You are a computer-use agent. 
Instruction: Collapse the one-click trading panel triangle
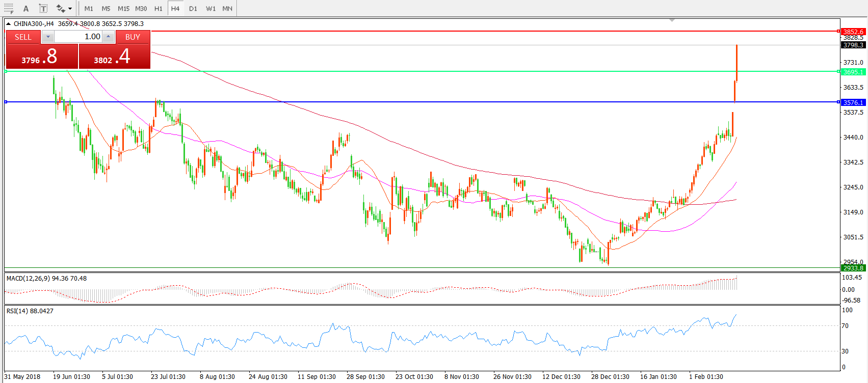pos(8,24)
